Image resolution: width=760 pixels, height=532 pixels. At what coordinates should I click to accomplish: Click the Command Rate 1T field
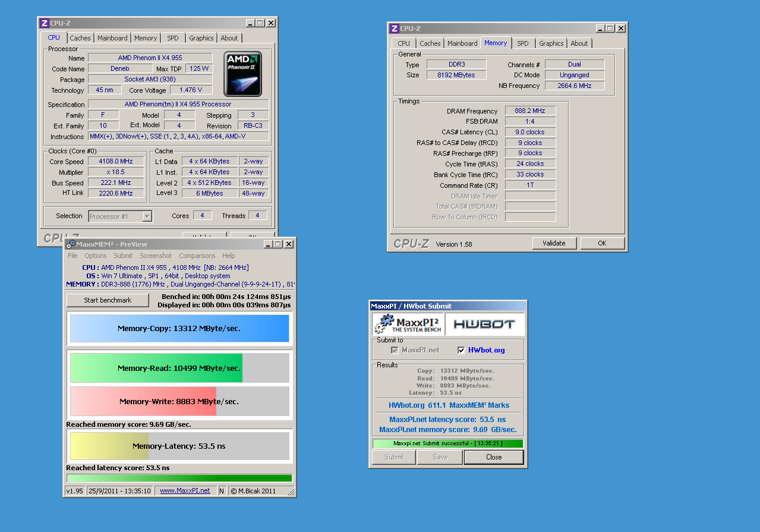(530, 185)
